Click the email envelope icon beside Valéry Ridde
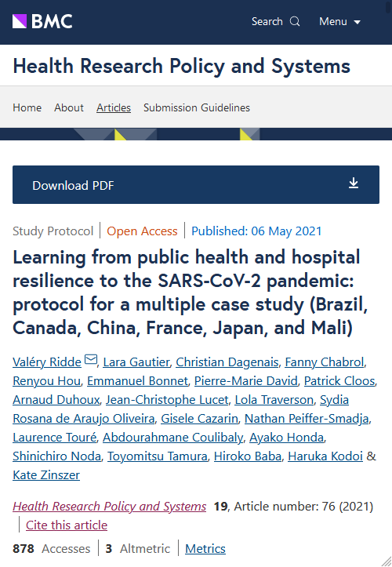Screen dimensions: 392x567 (91, 359)
